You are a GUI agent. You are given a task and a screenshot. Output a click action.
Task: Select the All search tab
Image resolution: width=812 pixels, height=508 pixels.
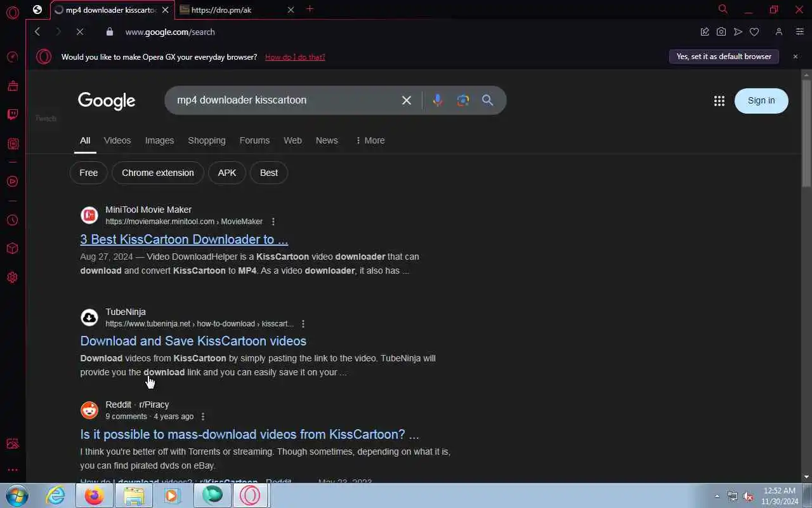[x=85, y=140]
